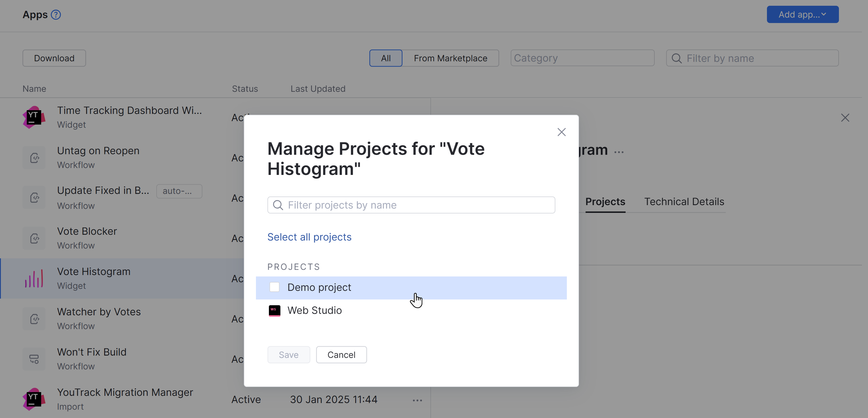The image size is (868, 418).
Task: Click the Vote Blocker workflow icon
Action: 34,238
